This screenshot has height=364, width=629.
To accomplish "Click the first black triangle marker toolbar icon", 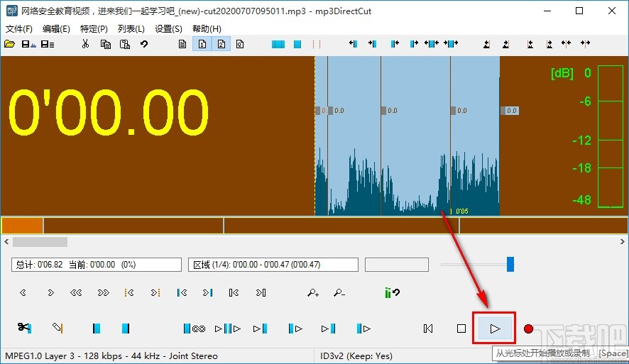I will (x=486, y=44).
